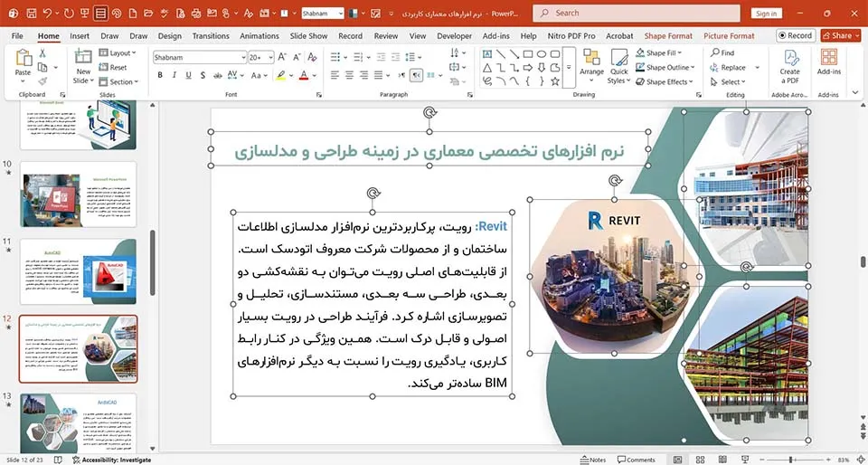The width and height of the screenshot is (868, 465).
Task: Click the Cut scissors icon
Action: click(x=42, y=53)
